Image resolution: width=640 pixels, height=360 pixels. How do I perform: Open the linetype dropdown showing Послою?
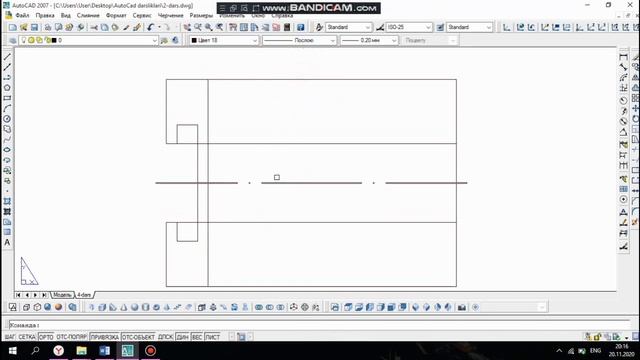pyautogui.click(x=299, y=40)
